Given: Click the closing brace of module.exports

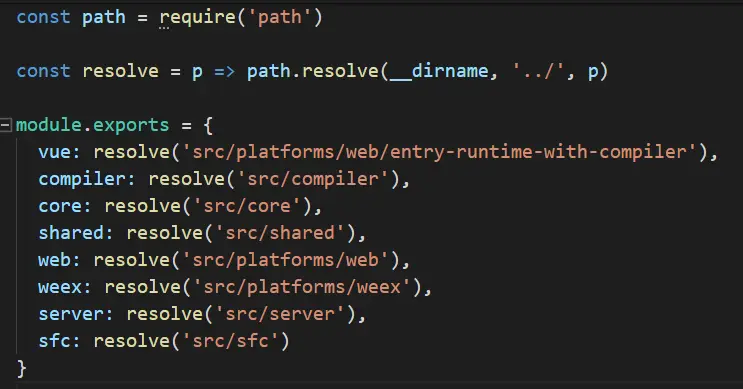Looking at the screenshot, I should click(x=21, y=369).
